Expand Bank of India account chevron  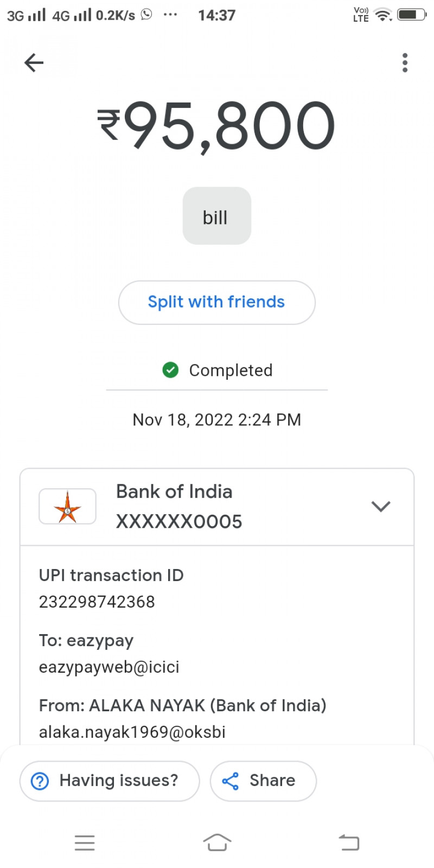tap(381, 506)
